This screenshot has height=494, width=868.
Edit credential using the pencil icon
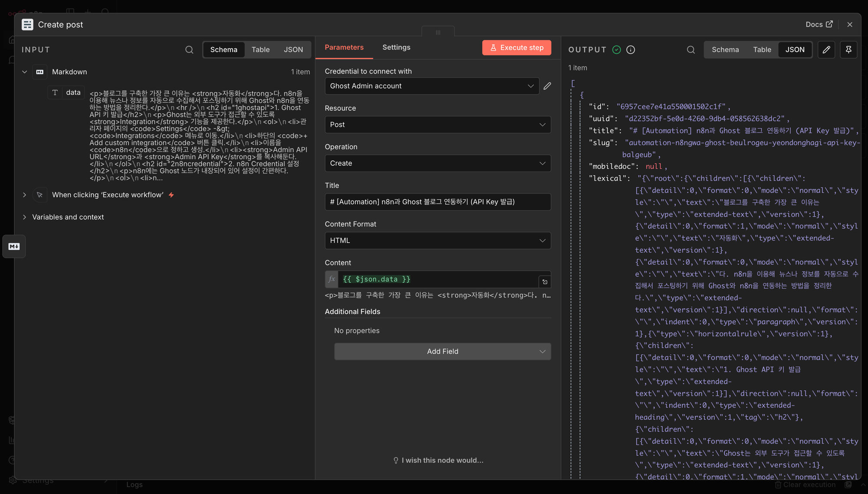(x=547, y=86)
